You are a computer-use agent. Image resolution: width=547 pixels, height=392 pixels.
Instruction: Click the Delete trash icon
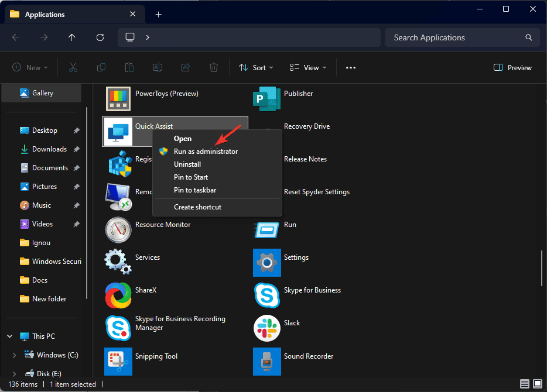[214, 67]
